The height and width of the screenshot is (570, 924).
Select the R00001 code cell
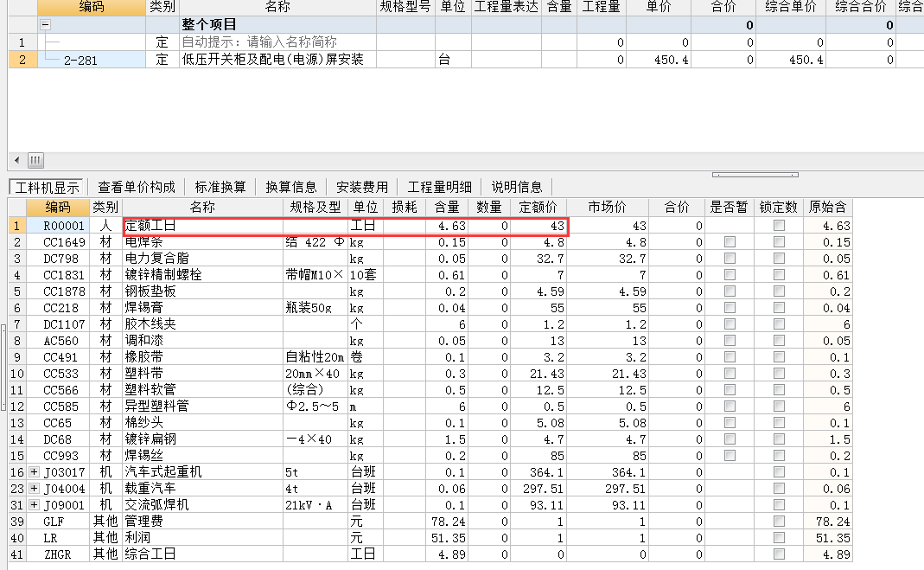(x=58, y=226)
